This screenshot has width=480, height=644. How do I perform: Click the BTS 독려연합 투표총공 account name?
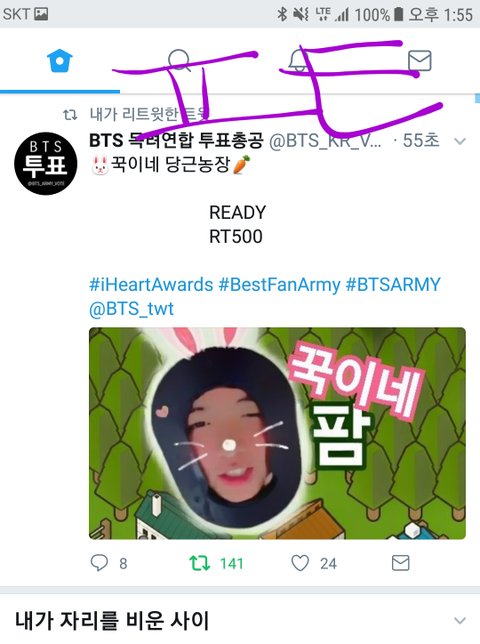176,140
